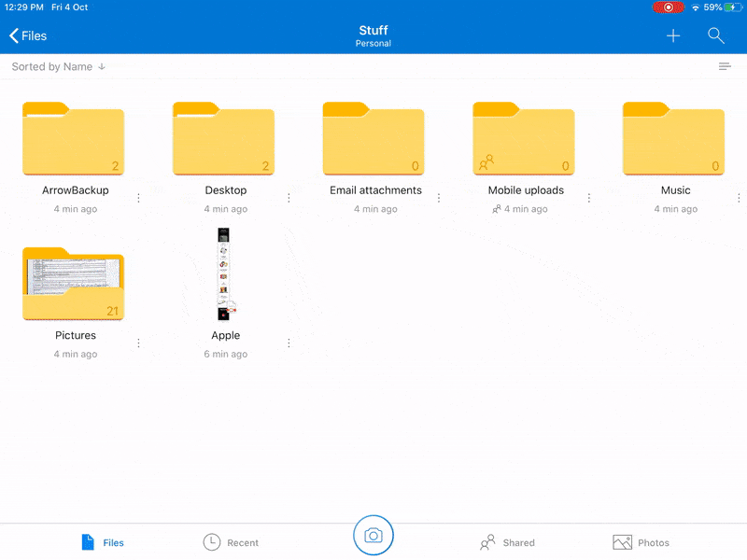This screenshot has height=560, width=747.
Task: Open the Sorted by Name dropdown
Action: 56,66
